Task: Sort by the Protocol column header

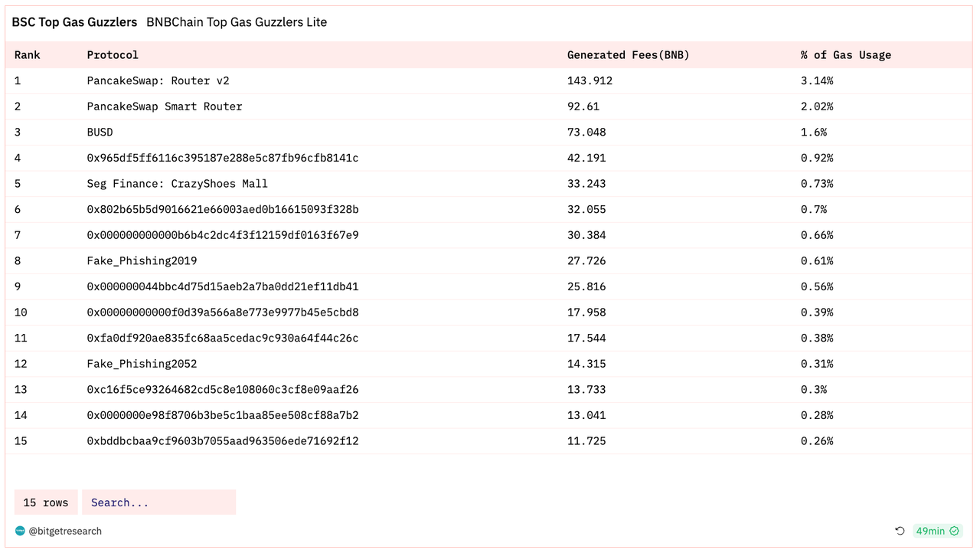Action: [x=113, y=55]
